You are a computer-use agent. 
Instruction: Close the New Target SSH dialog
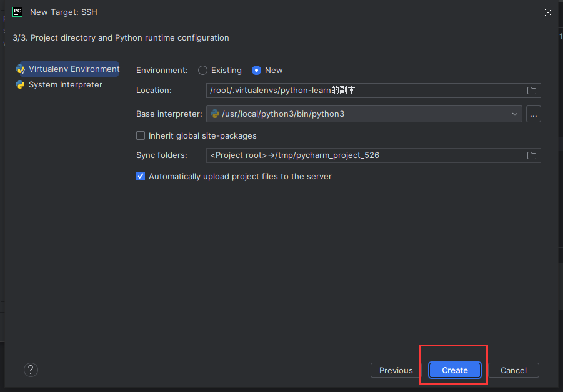(x=547, y=12)
